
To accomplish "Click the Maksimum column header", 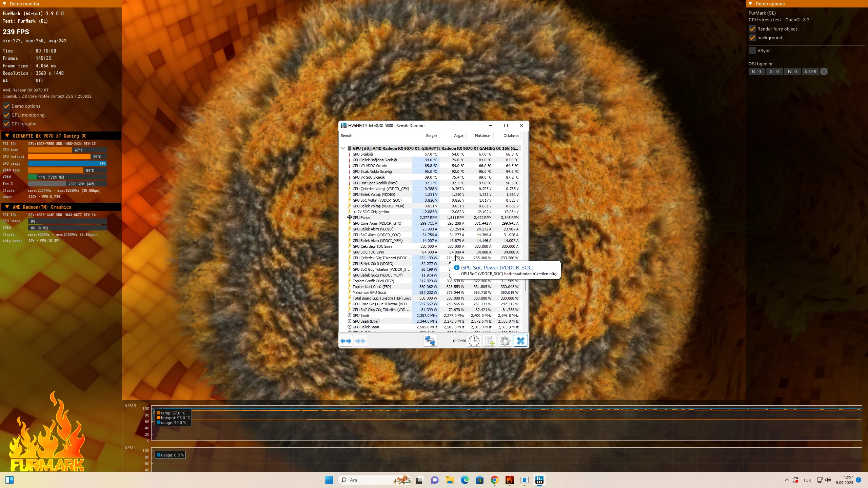I will (483, 136).
